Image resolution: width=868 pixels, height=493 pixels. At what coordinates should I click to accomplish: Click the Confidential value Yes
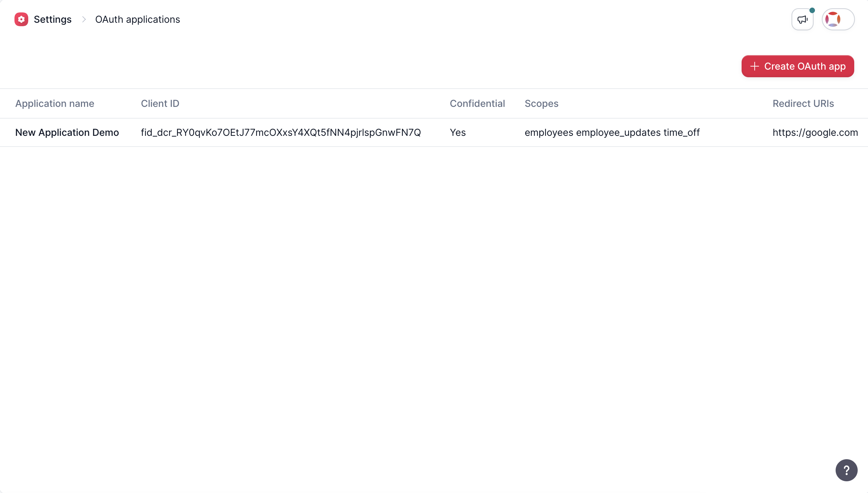(x=458, y=132)
